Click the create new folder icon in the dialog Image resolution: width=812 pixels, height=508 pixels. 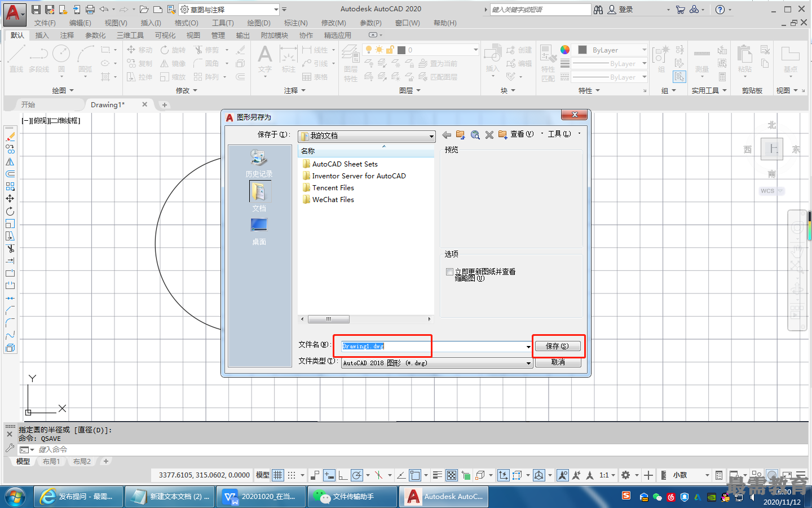(x=502, y=134)
